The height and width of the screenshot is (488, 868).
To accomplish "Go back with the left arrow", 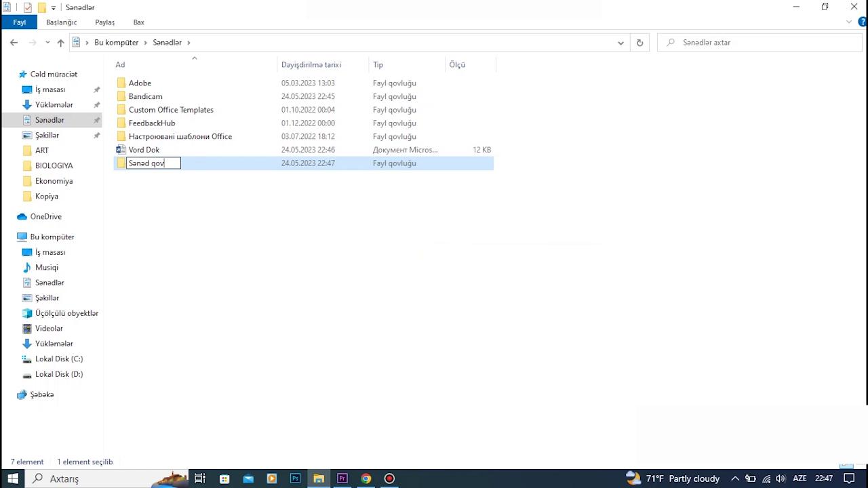I will [x=14, y=42].
